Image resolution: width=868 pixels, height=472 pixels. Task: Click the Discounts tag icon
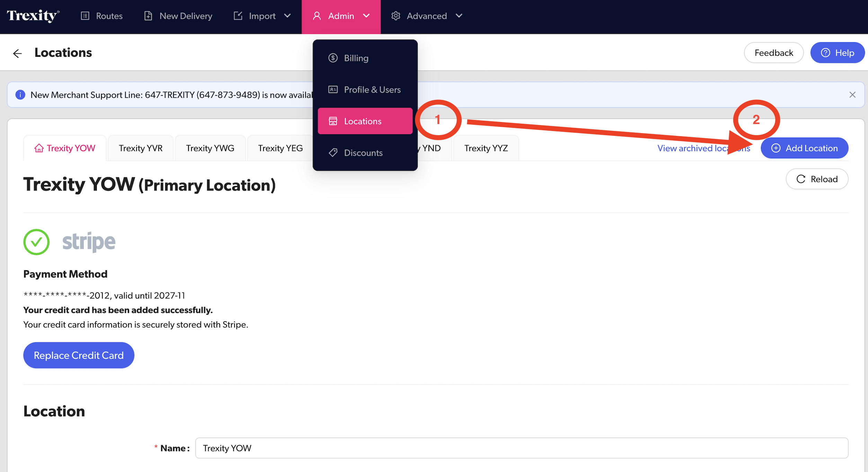click(333, 152)
